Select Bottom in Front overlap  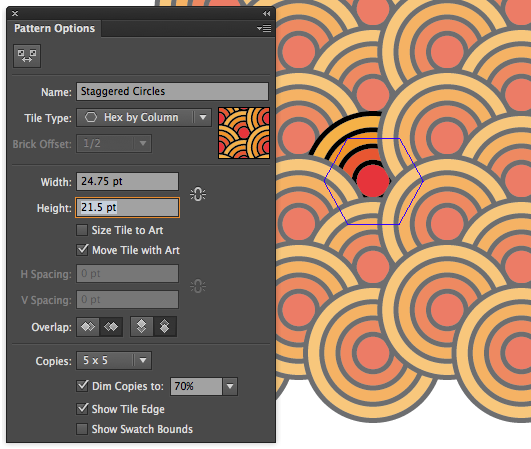pyautogui.click(x=165, y=327)
